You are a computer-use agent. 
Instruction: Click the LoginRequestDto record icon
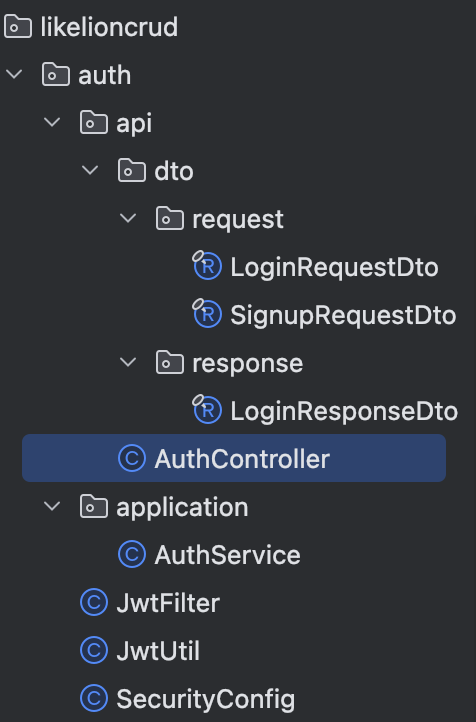(207, 266)
